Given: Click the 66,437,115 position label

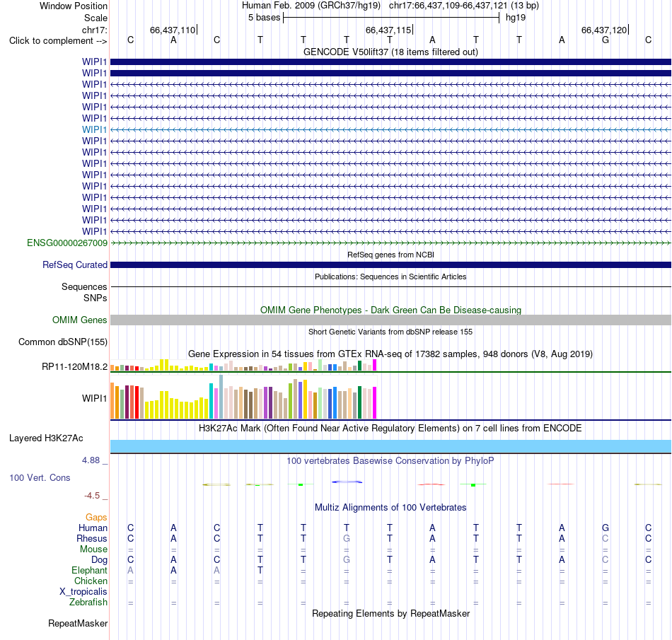Looking at the screenshot, I should coord(388,30).
